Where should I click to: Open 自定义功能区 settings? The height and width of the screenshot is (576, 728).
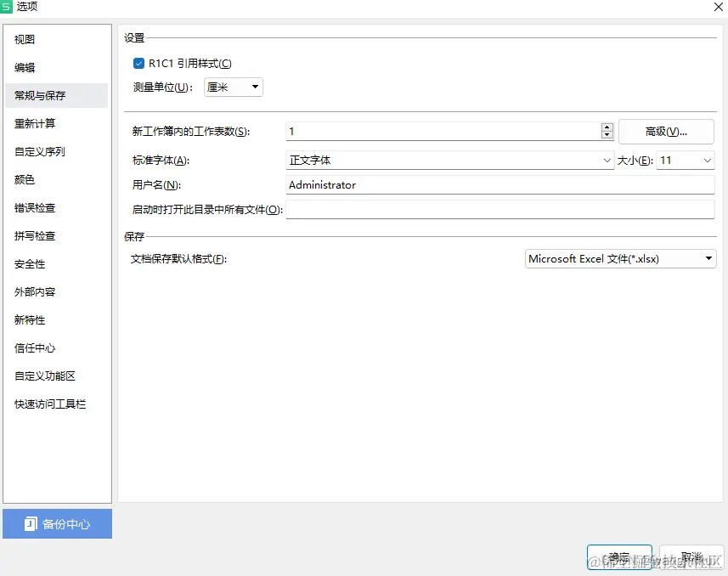tap(57, 376)
